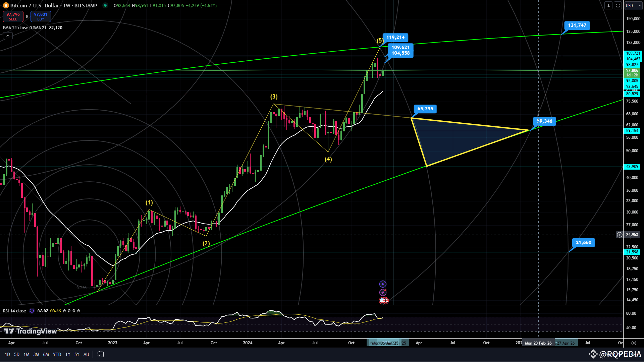Select the 131,747 price label

pyautogui.click(x=577, y=25)
